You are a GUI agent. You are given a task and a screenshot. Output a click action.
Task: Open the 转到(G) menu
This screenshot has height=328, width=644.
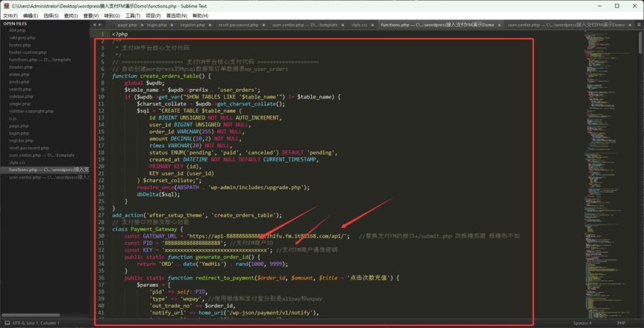pos(112,16)
